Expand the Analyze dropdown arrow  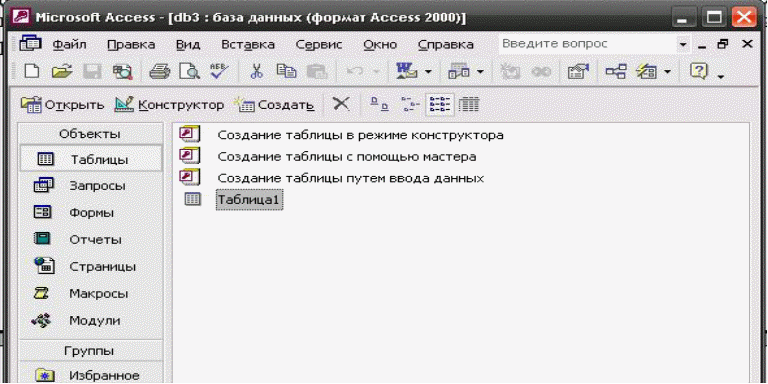[480, 72]
